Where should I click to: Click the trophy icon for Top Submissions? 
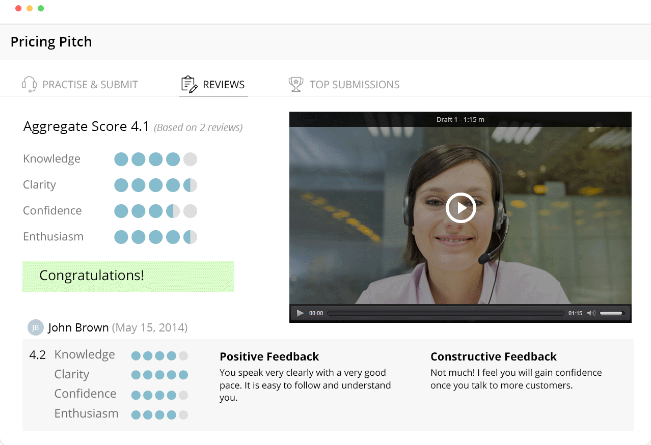296,84
